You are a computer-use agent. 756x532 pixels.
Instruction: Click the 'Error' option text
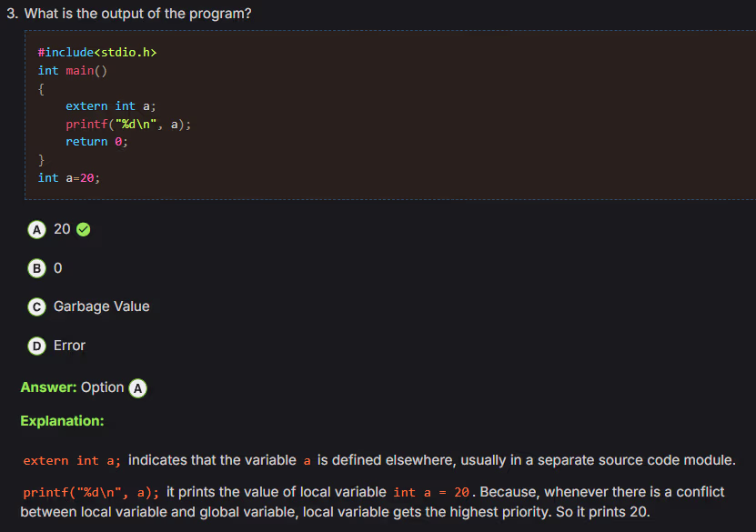pos(69,346)
